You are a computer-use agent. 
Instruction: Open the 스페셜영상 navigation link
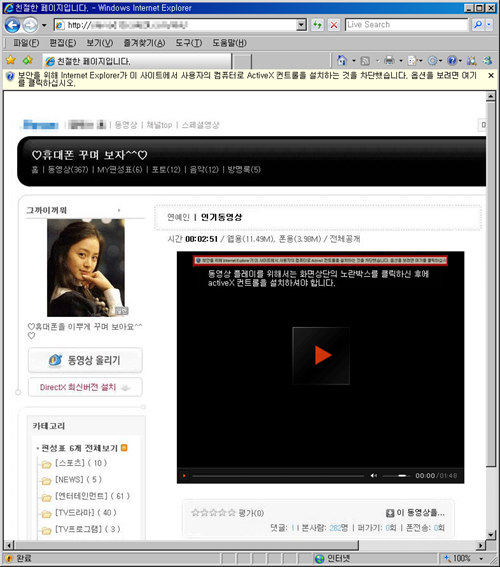(200, 125)
